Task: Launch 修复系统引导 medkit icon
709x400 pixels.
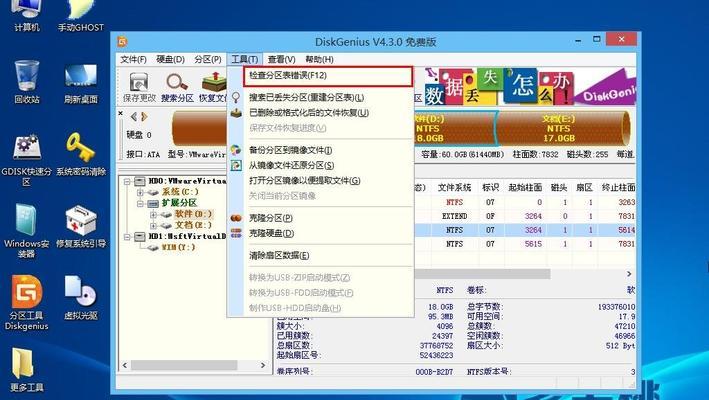Action: 81,226
